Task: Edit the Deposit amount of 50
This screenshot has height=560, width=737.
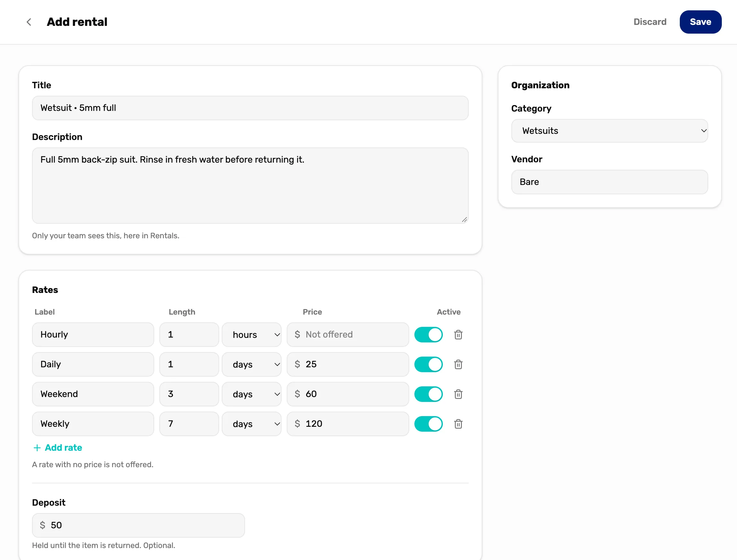Action: (x=138, y=525)
